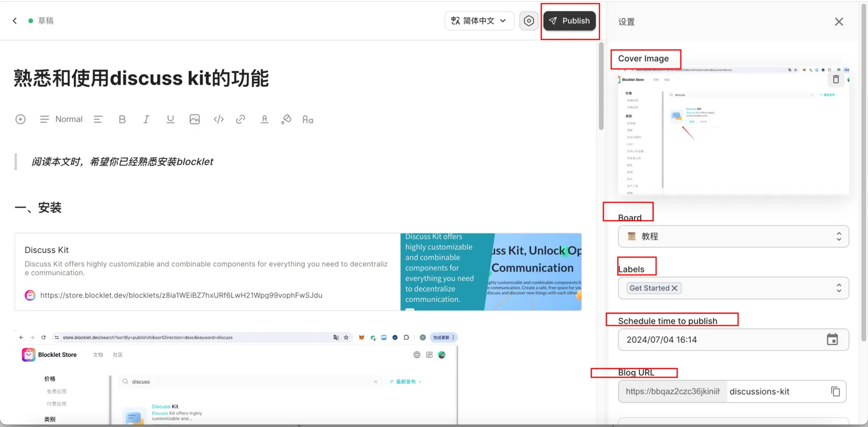Open the Normal paragraph style dropdown

point(61,119)
